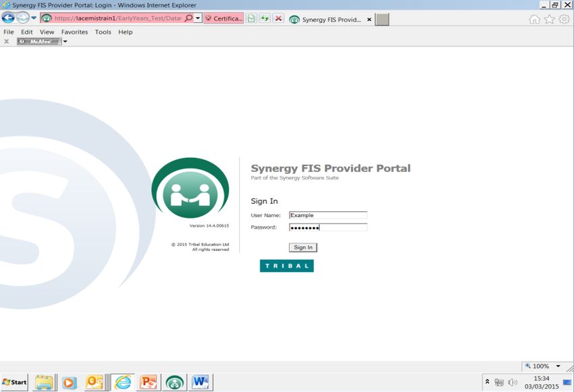Click the Password input field
The image size is (574, 392).
pos(328,227)
